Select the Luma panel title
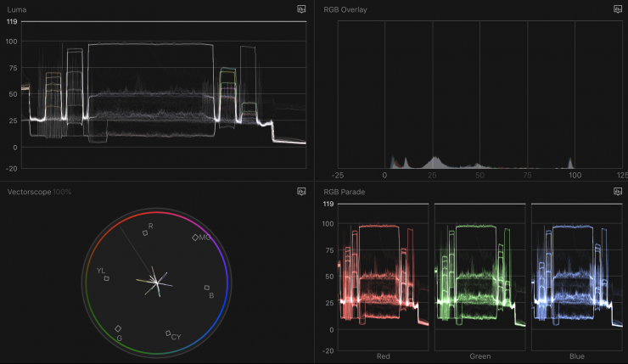The image size is (628, 364). (x=16, y=8)
